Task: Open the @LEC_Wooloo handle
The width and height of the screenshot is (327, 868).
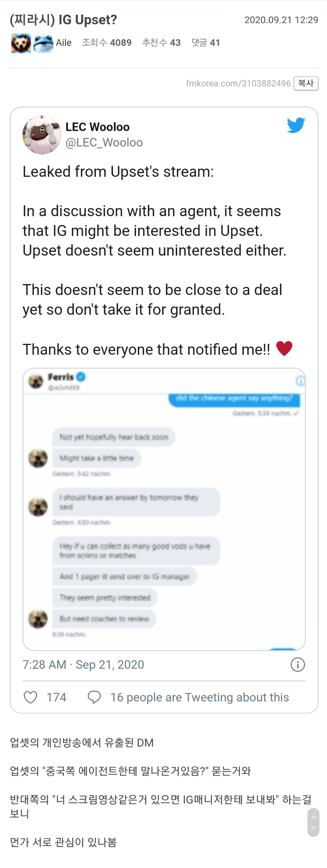Action: [x=104, y=143]
